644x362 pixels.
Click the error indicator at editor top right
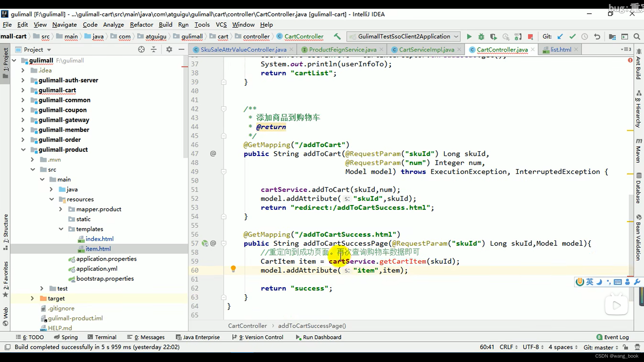[x=630, y=60]
